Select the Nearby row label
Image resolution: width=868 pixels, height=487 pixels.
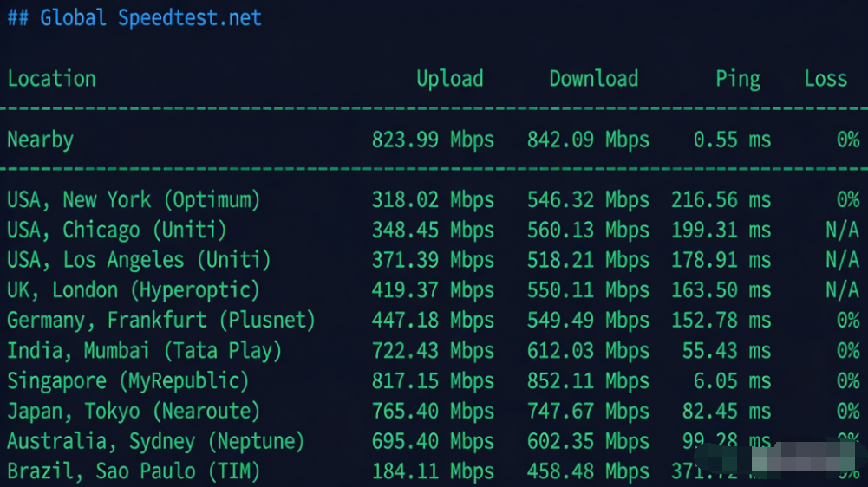[40, 140]
